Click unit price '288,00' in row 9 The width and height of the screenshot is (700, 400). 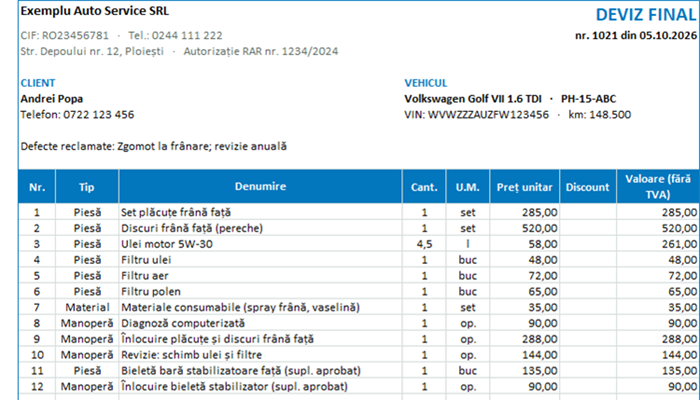(525, 339)
